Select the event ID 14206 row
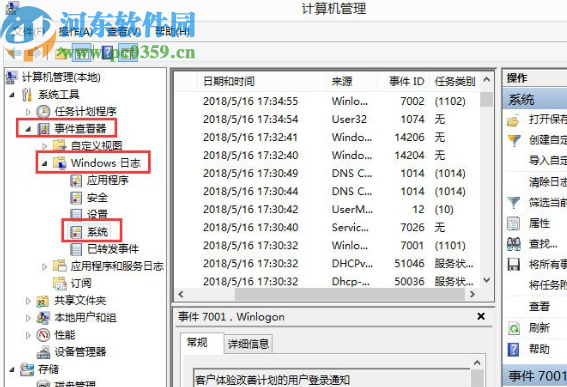This screenshot has width=567, height=387. 327,137
